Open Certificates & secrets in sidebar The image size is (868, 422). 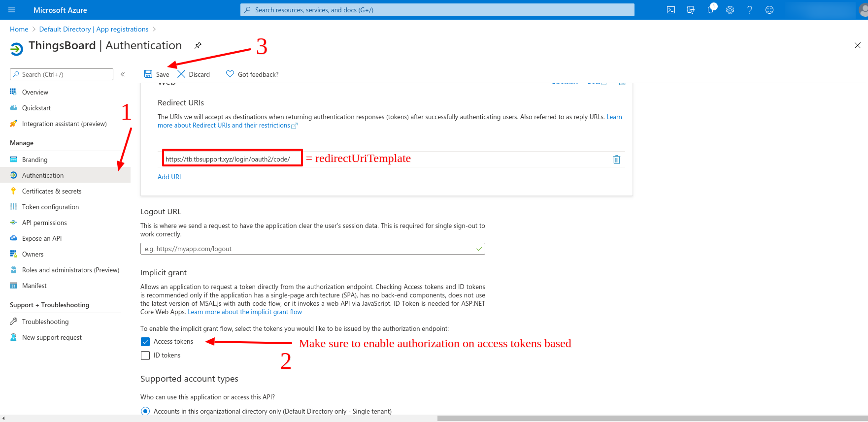(52, 191)
